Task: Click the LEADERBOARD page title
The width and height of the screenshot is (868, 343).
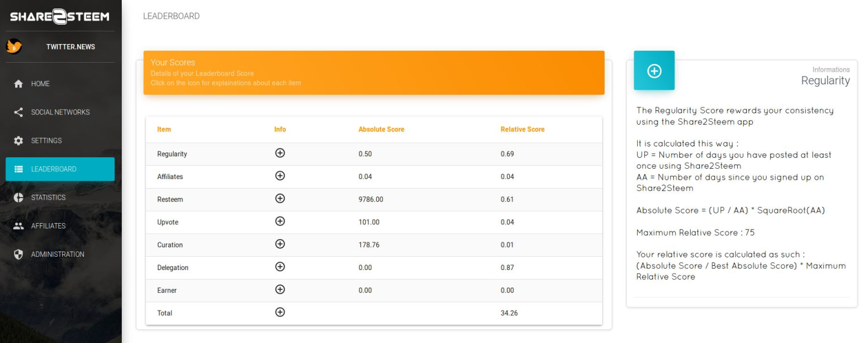Action: tap(171, 16)
